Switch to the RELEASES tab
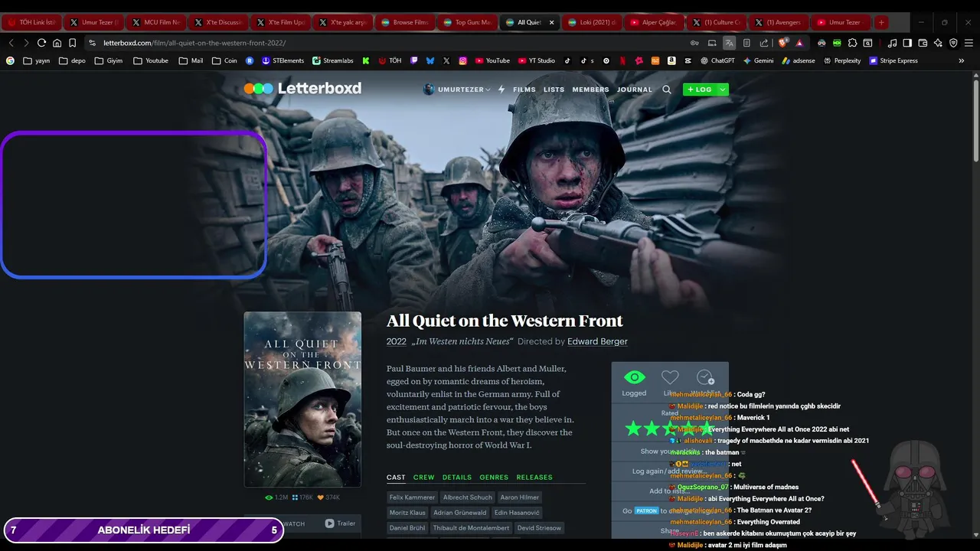 click(x=534, y=478)
